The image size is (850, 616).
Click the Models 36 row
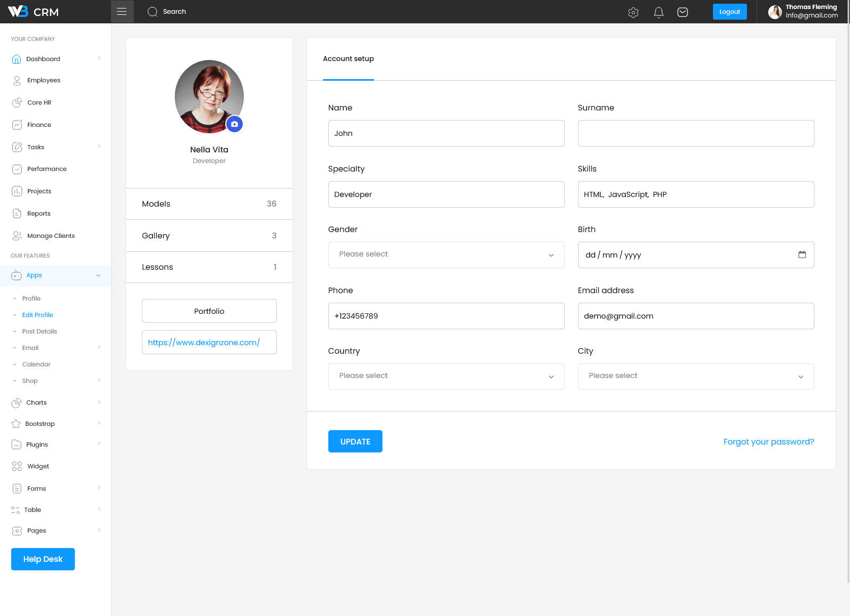click(x=209, y=204)
